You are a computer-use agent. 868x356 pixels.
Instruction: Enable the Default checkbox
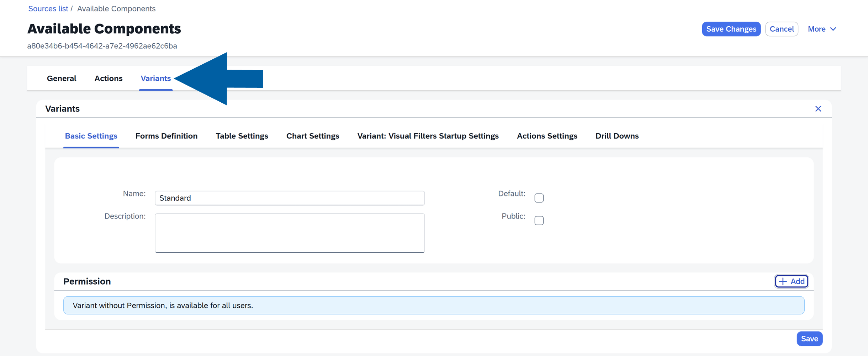tap(539, 198)
